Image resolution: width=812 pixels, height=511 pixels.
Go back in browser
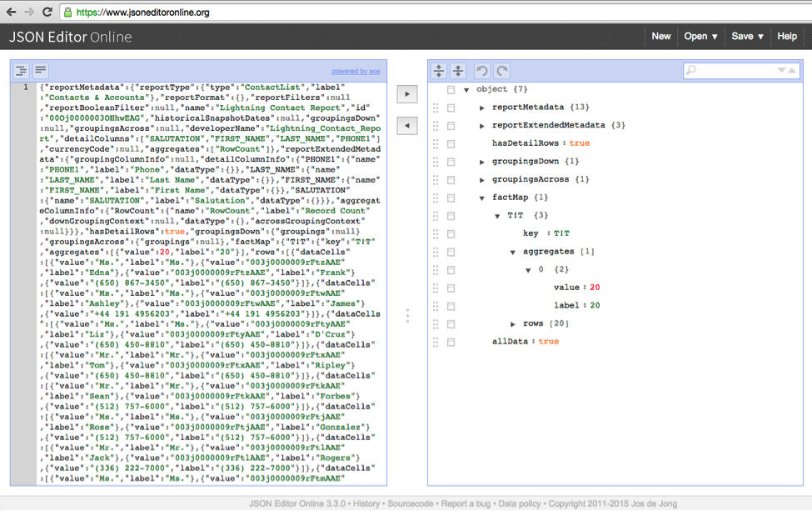(12, 12)
